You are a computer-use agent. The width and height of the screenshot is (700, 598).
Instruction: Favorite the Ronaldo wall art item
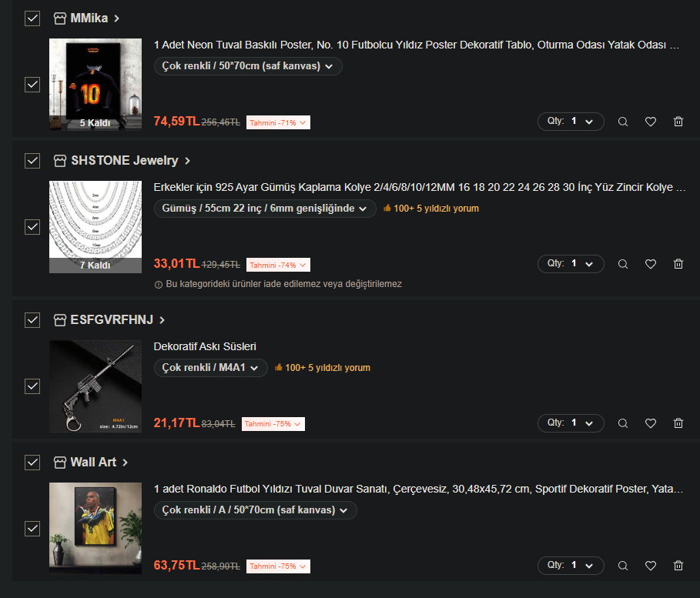[651, 566]
